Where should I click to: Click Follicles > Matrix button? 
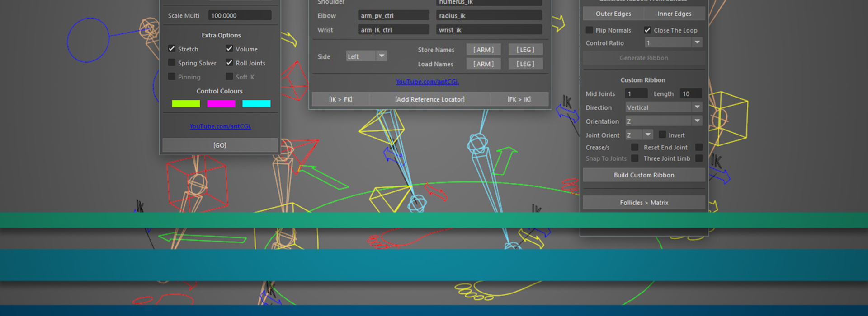tap(644, 203)
